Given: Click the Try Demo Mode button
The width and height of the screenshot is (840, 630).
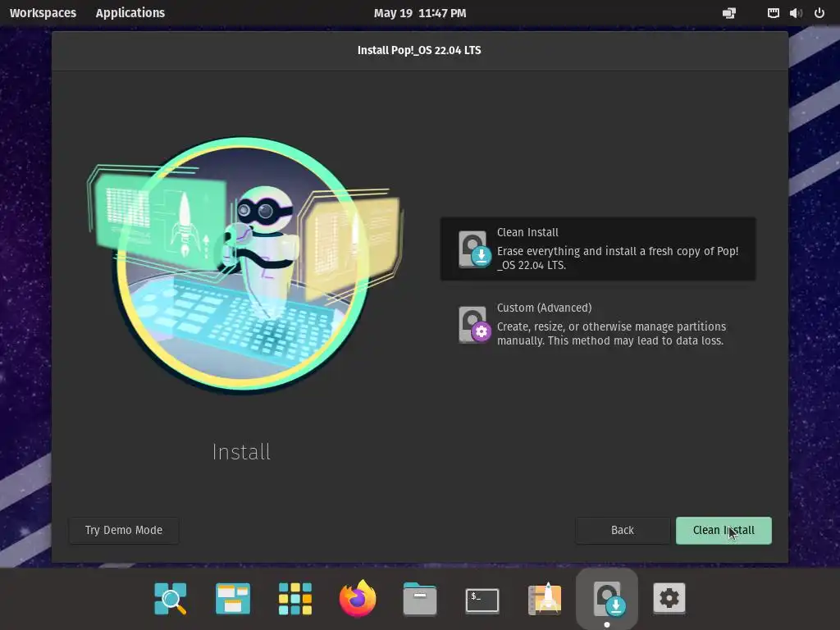Looking at the screenshot, I should tap(124, 531).
